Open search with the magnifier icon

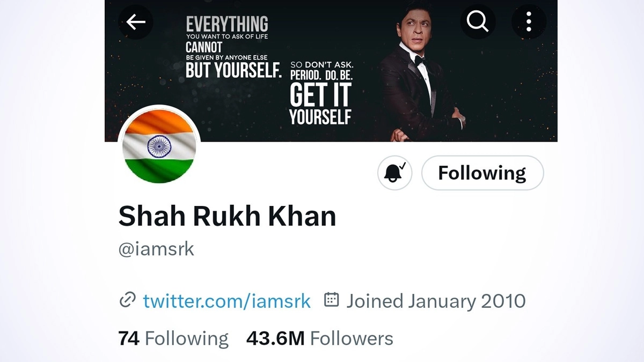pyautogui.click(x=477, y=22)
